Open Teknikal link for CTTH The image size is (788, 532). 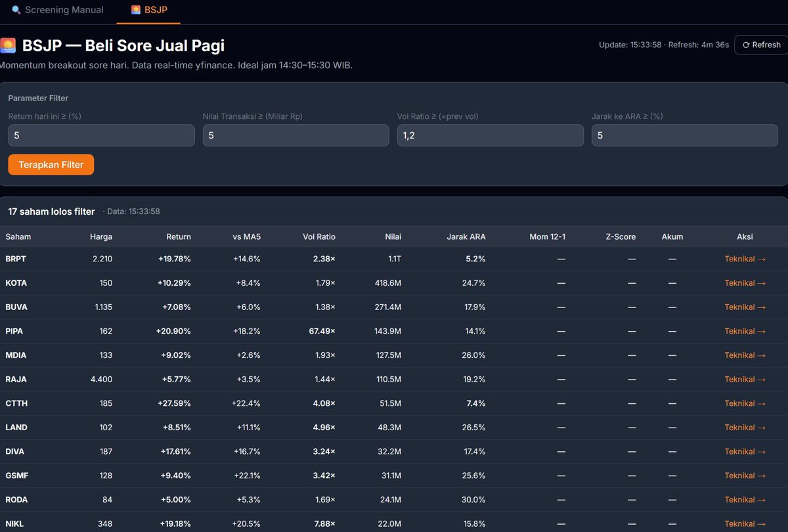click(745, 403)
